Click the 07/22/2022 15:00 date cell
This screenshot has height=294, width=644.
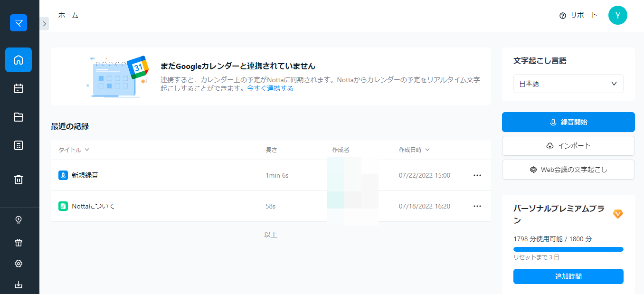pos(425,175)
